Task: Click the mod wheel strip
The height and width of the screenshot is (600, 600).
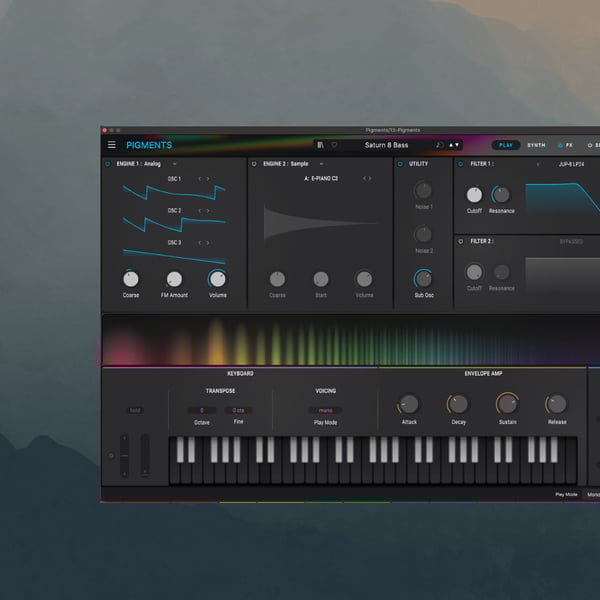Action: coord(144,455)
